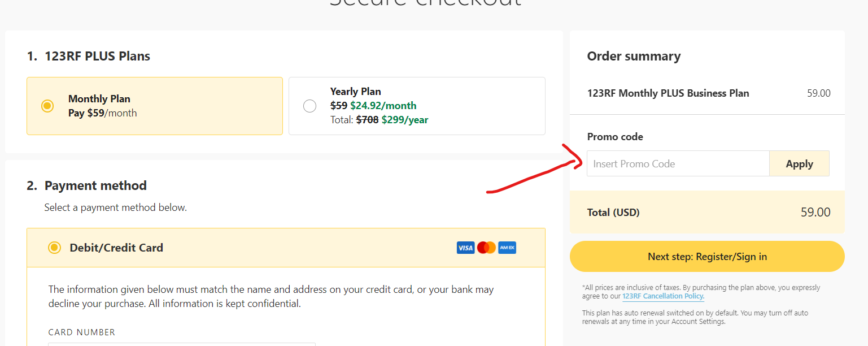Choose the Debit/Credit Card payment radio
This screenshot has height=346, width=868.
tap(54, 248)
